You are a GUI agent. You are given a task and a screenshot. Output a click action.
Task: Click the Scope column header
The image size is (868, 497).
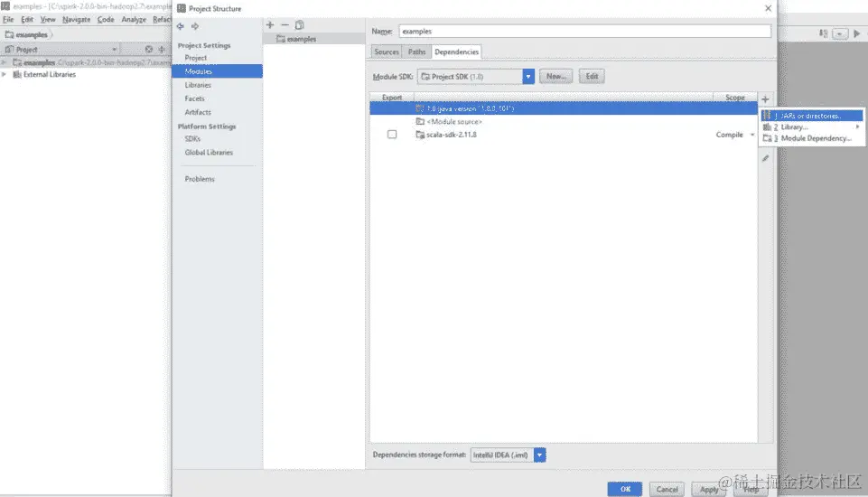[735, 98]
